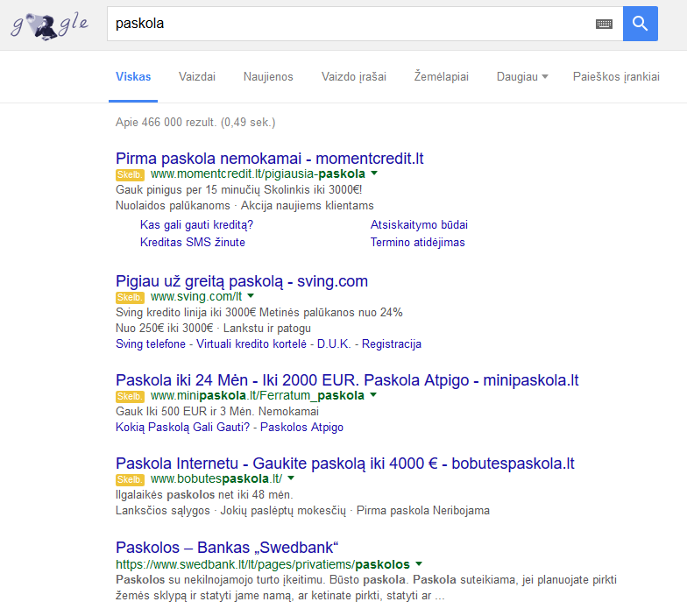This screenshot has width=687, height=616.
Task: Switch to the Vaizdai tab
Action: 197,77
